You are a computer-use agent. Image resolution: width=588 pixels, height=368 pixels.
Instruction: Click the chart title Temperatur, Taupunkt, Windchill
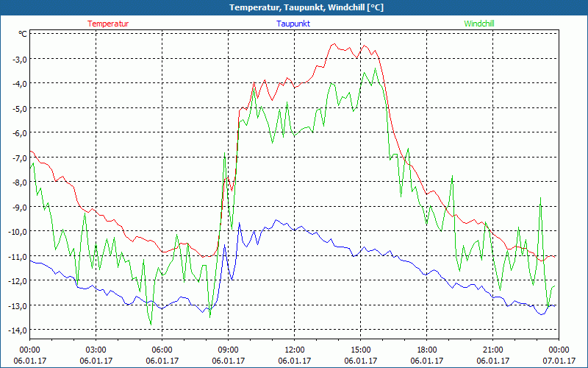pyautogui.click(x=306, y=7)
